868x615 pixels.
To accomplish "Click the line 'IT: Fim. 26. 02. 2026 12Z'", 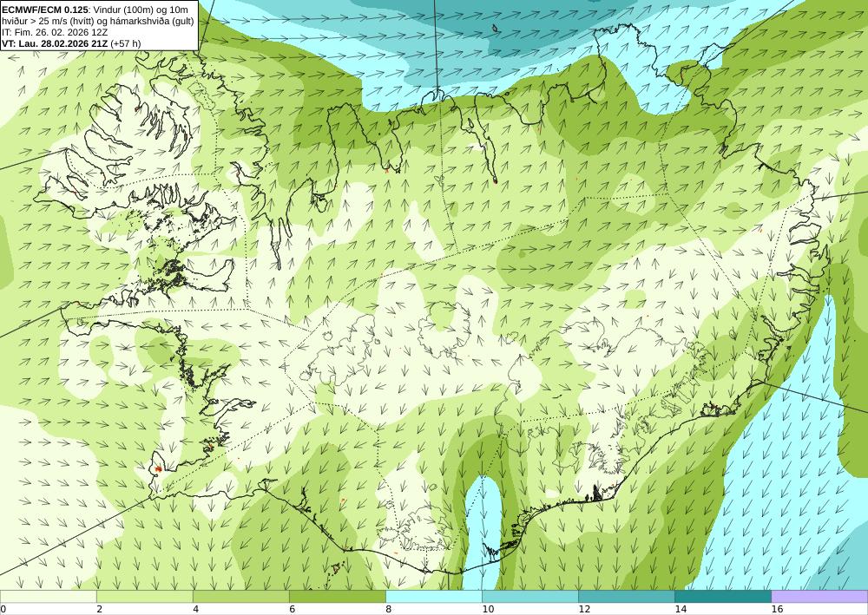I will click(54, 32).
